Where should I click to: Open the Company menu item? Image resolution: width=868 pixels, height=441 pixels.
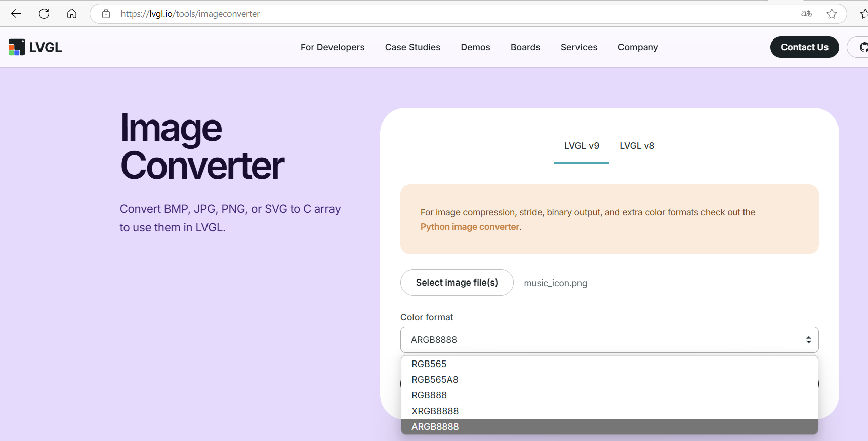638,47
